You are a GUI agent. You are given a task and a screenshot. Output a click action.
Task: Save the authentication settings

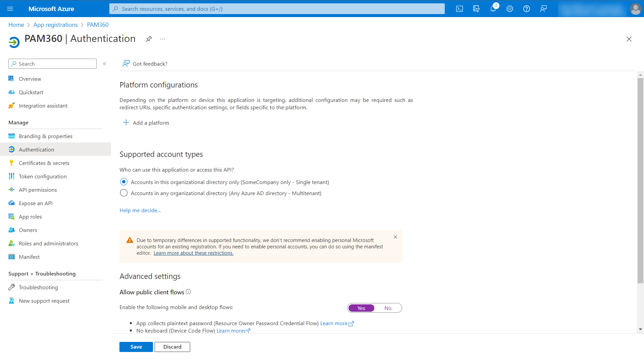point(136,347)
